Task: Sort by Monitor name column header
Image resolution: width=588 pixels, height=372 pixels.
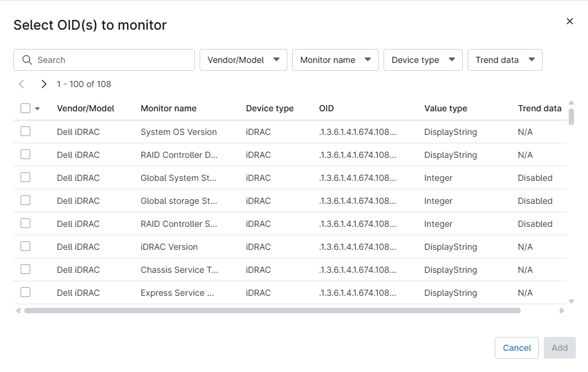Action: pos(168,108)
